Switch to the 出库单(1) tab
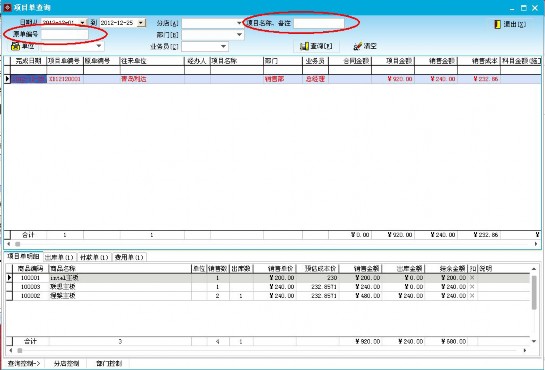The image size is (545, 370). 59,257
